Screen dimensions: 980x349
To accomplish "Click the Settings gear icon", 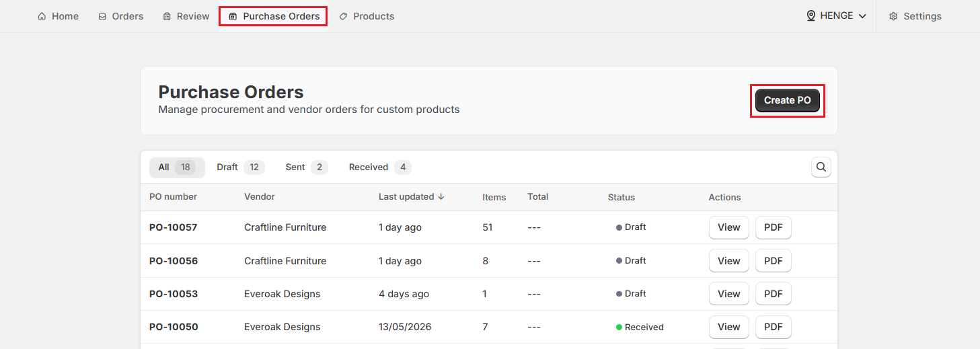I will [893, 16].
